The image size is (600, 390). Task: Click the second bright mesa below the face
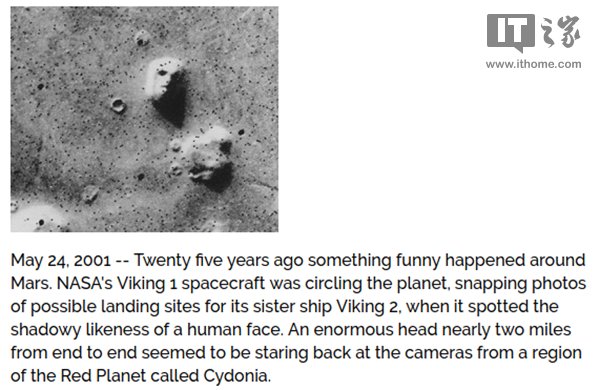tap(209, 159)
